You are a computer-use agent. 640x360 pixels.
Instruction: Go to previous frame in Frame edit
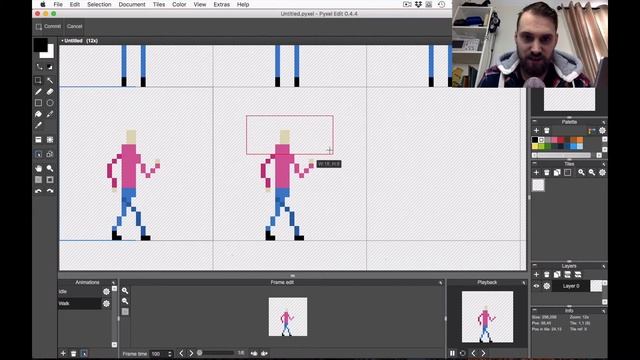[x=181, y=353]
